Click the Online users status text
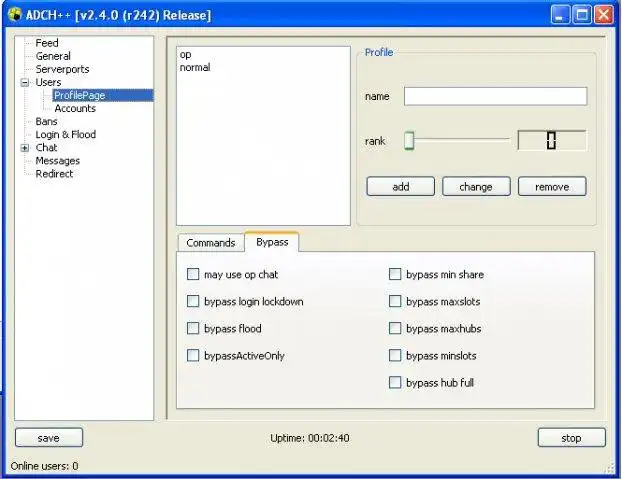This screenshot has height=479, width=622. pos(44,466)
